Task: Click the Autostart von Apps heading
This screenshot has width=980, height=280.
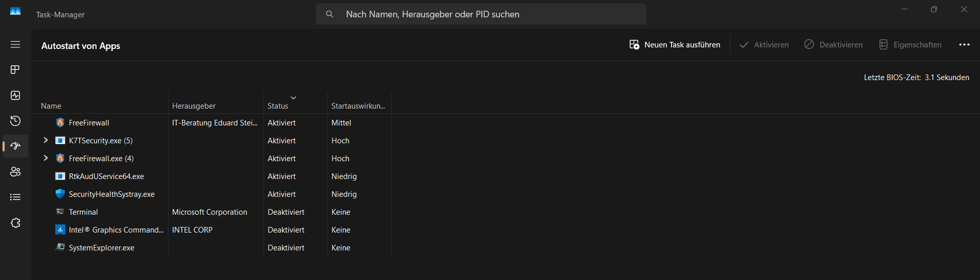Action: [x=81, y=46]
